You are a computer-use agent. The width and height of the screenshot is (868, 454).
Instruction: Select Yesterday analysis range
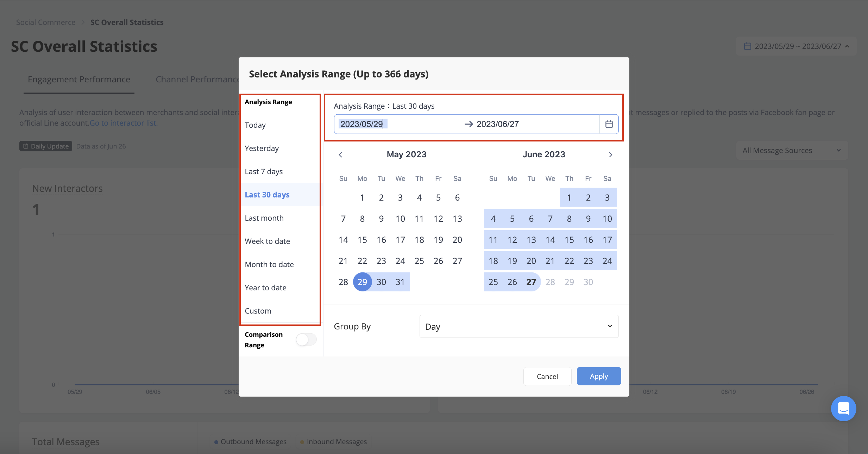click(280, 148)
